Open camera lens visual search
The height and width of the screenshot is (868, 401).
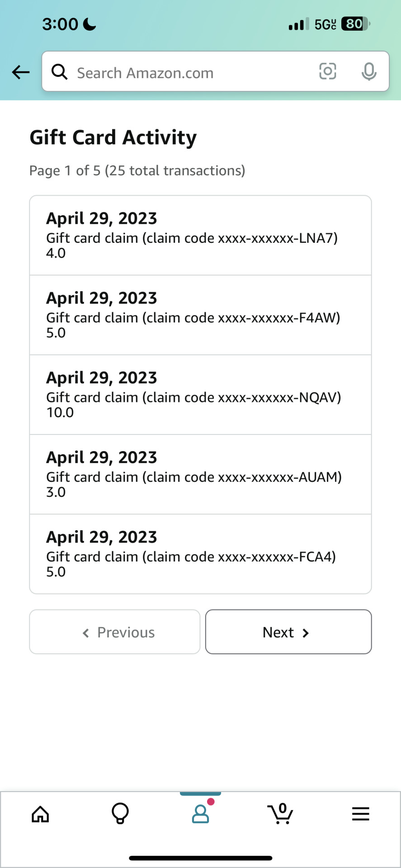pos(328,71)
